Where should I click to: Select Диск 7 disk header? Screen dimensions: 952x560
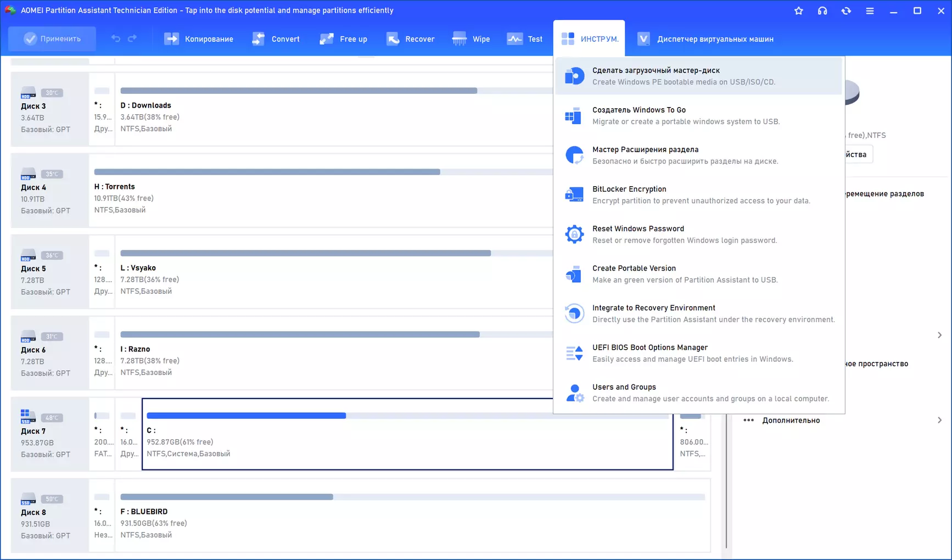click(49, 434)
